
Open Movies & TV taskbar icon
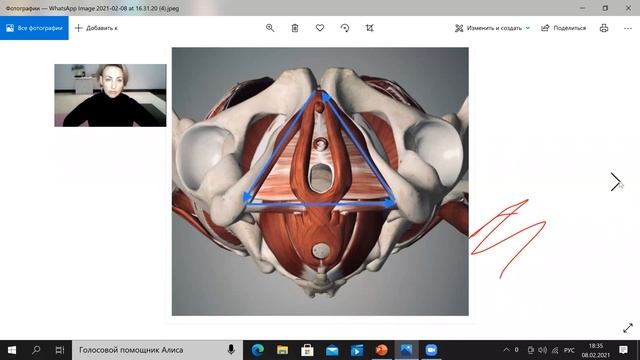(x=357, y=350)
